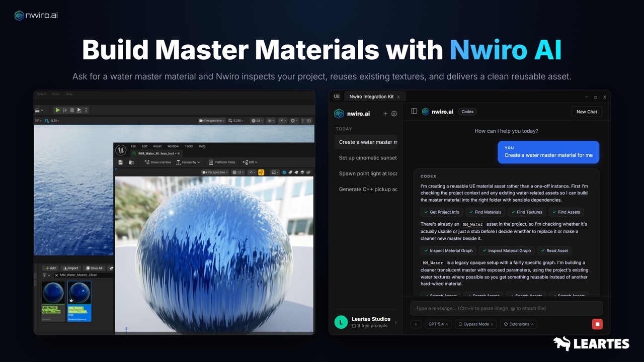Click the plus attach icon below message box
Image resolution: width=644 pixels, height=362 pixels.
416,324
